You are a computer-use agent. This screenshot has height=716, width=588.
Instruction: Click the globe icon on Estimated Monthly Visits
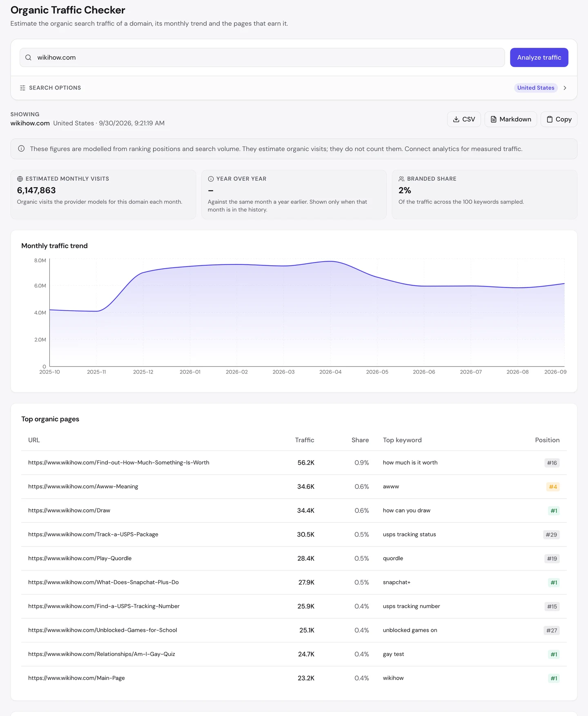click(20, 179)
